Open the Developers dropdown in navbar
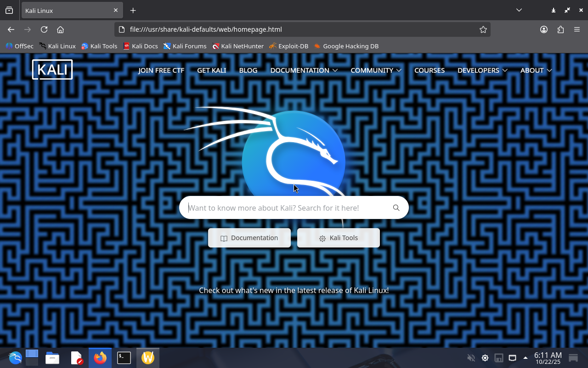 482,70
